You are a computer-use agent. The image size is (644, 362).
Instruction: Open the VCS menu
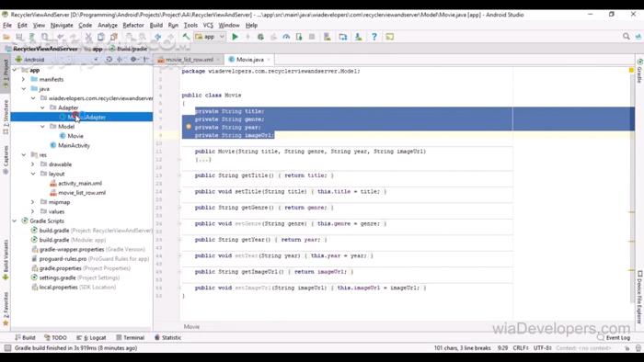coord(208,26)
